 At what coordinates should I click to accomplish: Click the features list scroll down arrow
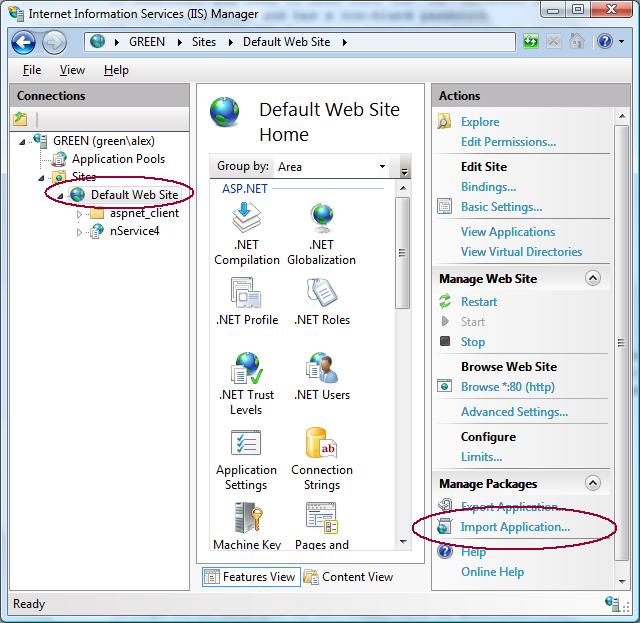(x=403, y=542)
